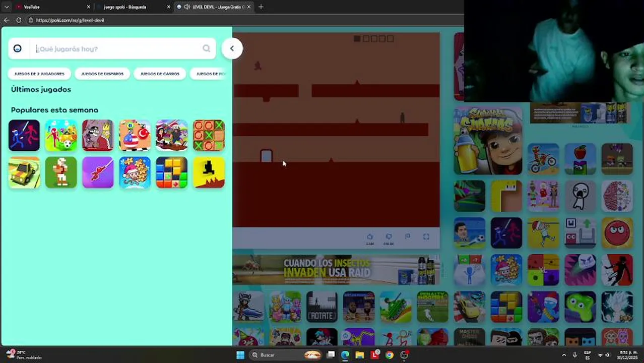Open the yellow Level Devil game icon
The image size is (644, 363).
click(x=209, y=172)
